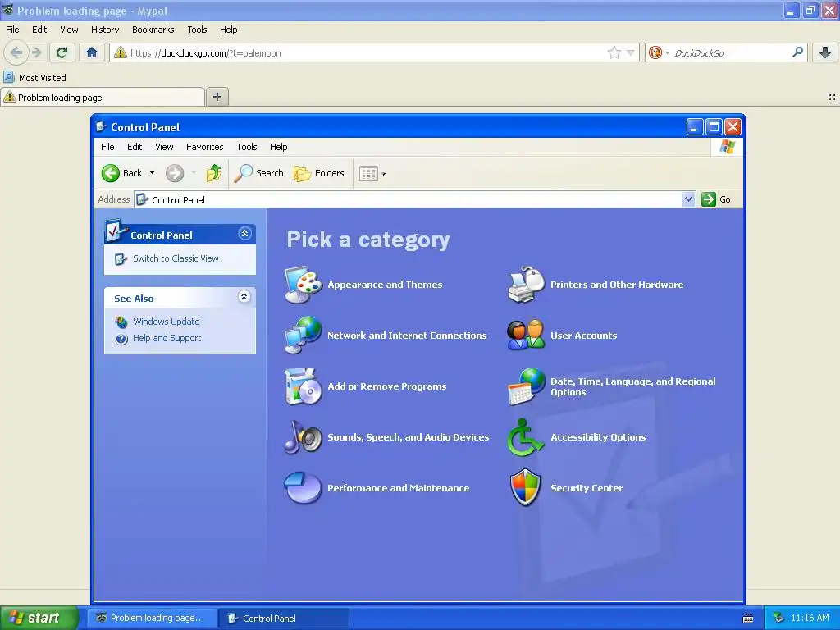Open the Mypal Bookmarks menu
Image resolution: width=840 pixels, height=630 pixels.
[x=153, y=30]
